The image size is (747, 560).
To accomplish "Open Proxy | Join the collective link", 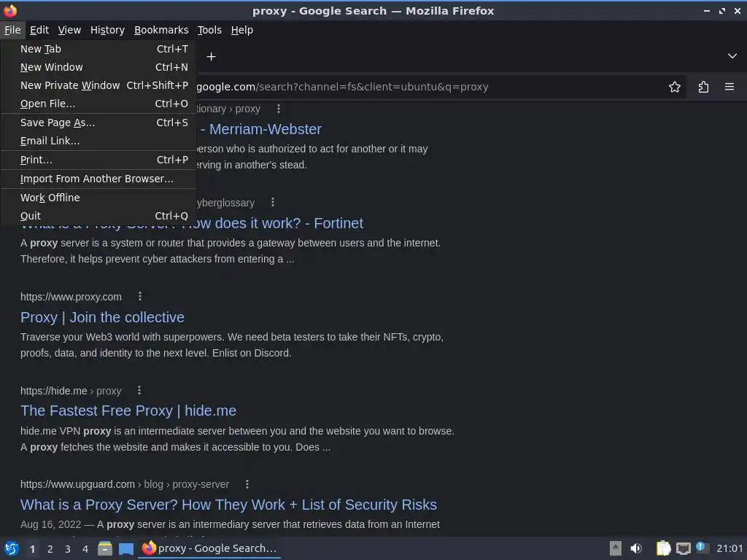I will pos(102,317).
